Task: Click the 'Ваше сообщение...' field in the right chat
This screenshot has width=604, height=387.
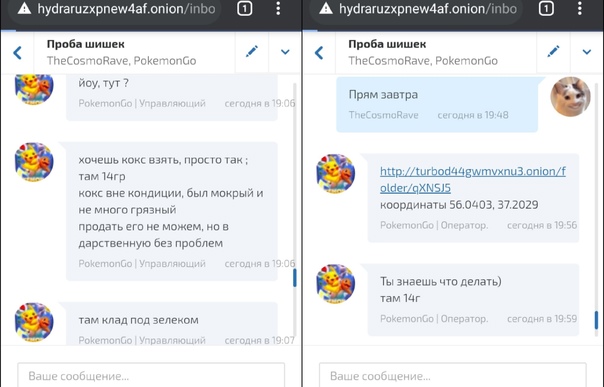Action: 453,375
